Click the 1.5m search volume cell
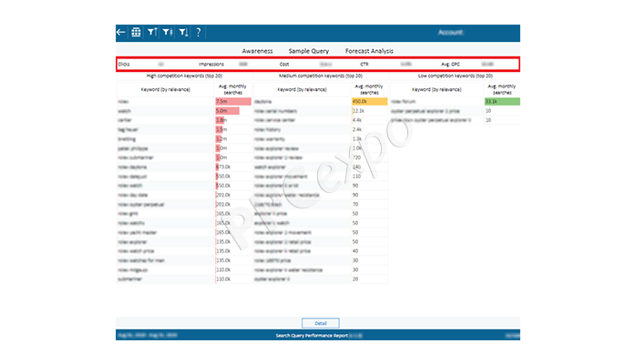Viewport: 636px width, 364px height. pos(233,129)
